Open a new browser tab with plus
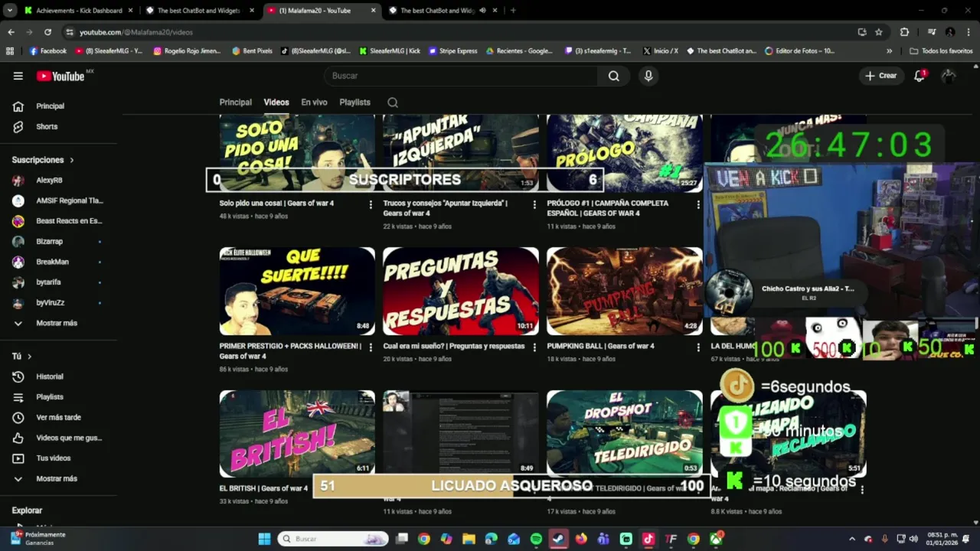Viewport: 980px width, 551px height. (x=513, y=11)
